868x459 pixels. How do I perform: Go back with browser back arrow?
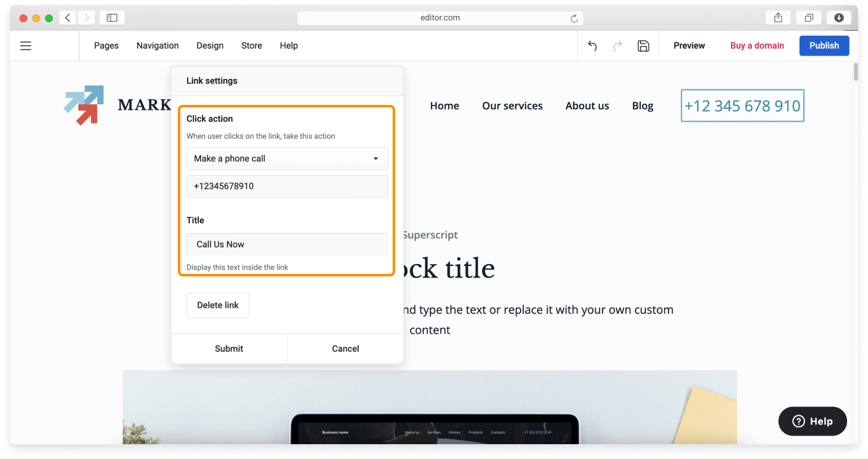pos(68,18)
